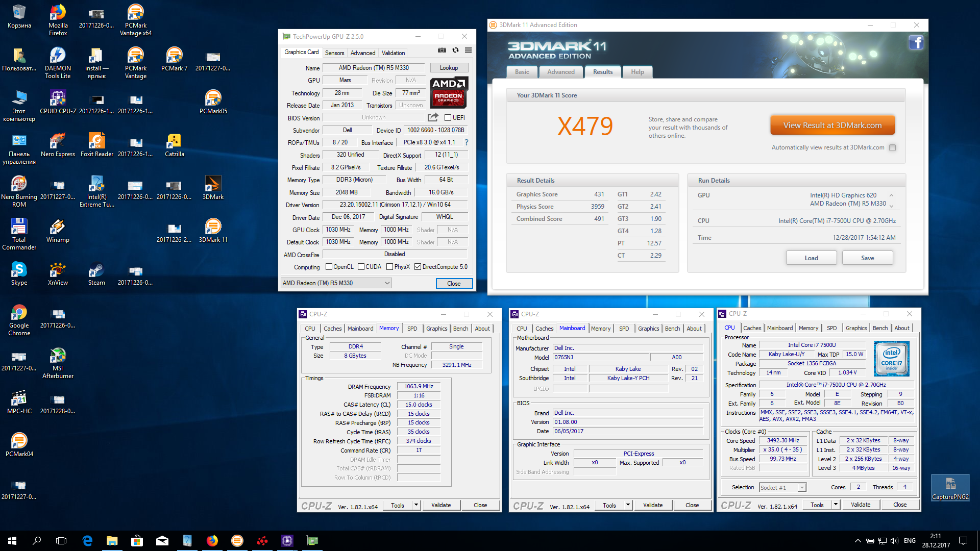Click ENG language indicator in taskbar
This screenshot has height=551, width=980.
coord(910,541)
